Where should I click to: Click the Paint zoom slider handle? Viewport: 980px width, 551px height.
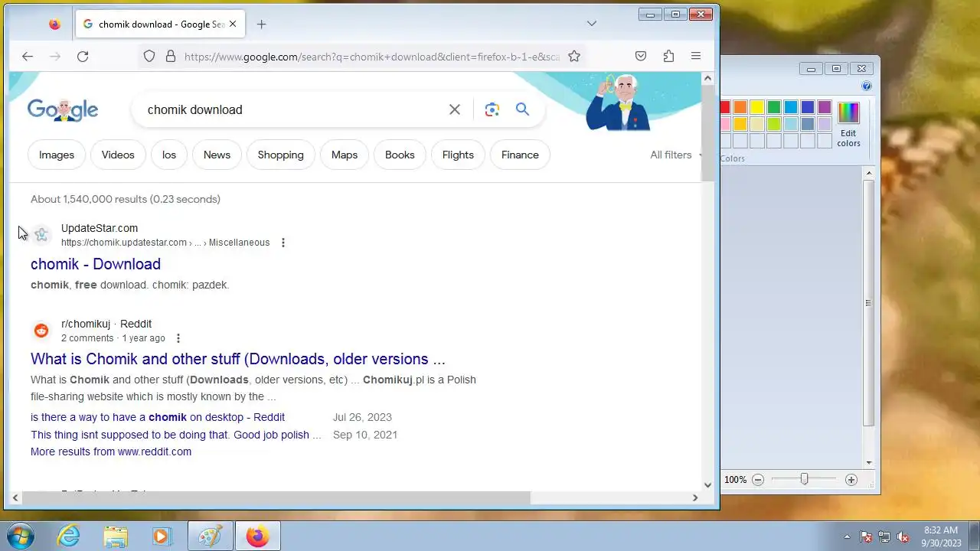[804, 480]
